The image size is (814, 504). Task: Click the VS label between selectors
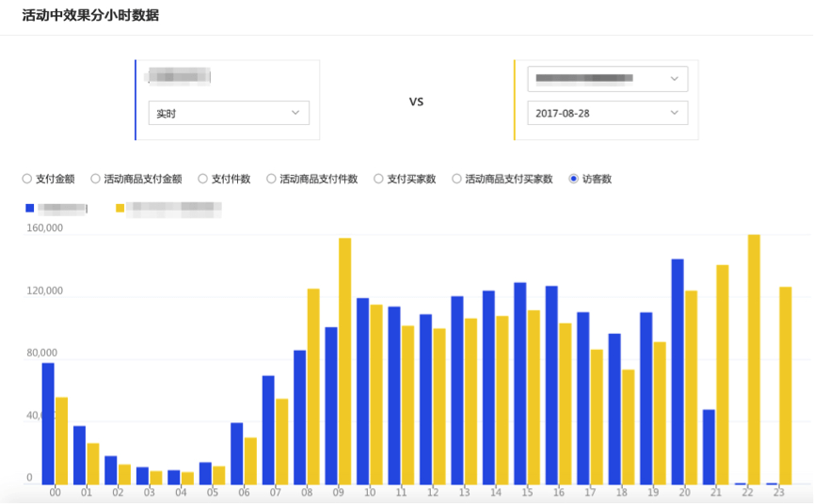point(416,102)
